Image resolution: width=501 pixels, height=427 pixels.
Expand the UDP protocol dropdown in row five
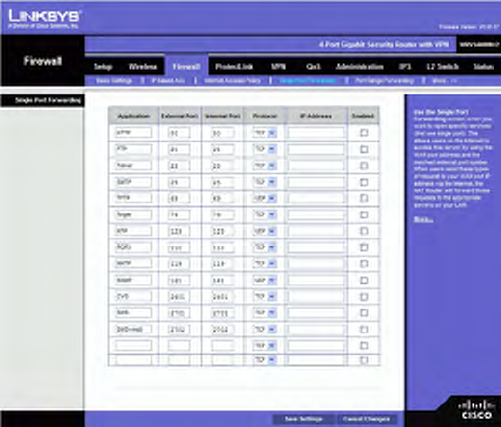265,198
